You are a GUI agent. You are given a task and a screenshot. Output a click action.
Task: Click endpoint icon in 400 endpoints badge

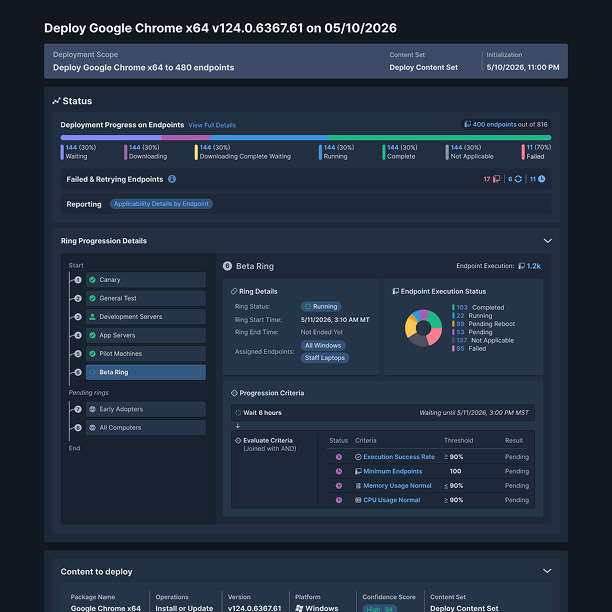point(467,125)
